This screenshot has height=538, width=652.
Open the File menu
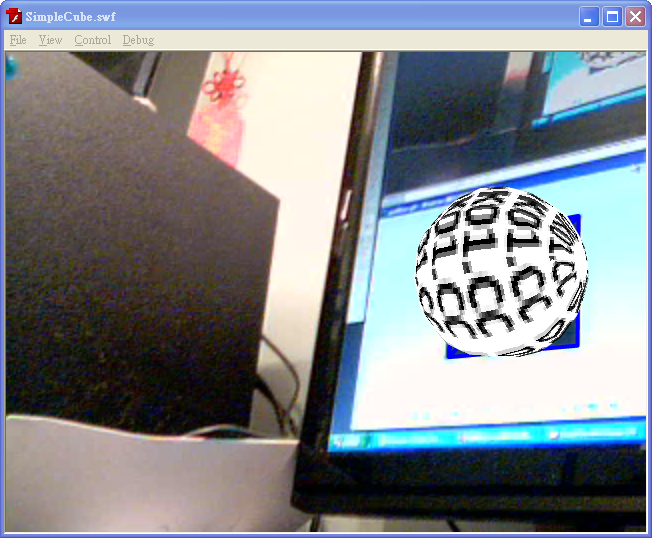tap(18, 40)
